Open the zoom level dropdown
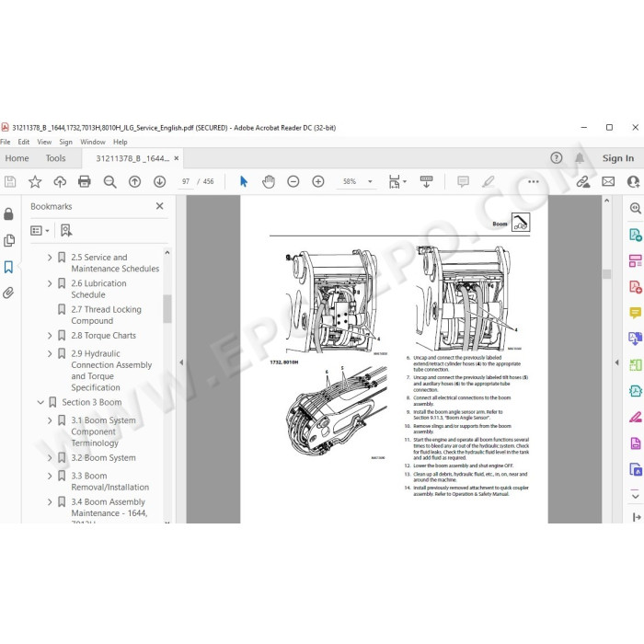The image size is (644, 644). click(x=370, y=181)
